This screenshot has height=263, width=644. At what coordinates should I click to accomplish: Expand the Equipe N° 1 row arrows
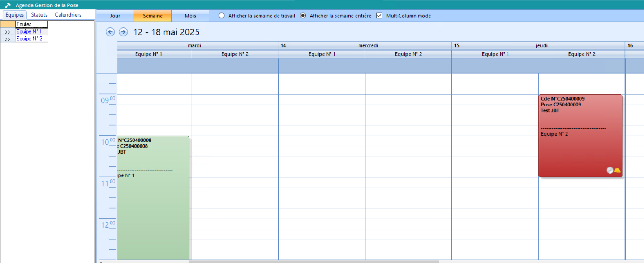pyautogui.click(x=8, y=32)
